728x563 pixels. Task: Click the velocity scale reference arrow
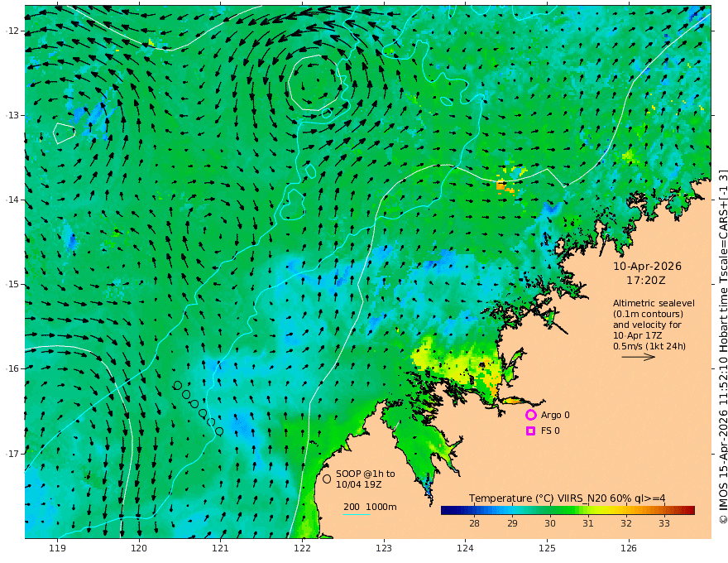point(639,357)
